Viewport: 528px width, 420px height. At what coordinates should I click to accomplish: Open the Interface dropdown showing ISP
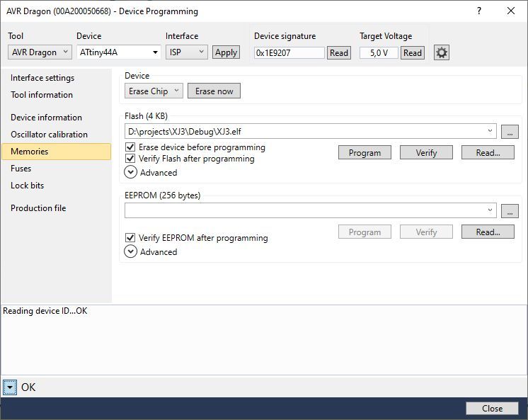tap(187, 52)
